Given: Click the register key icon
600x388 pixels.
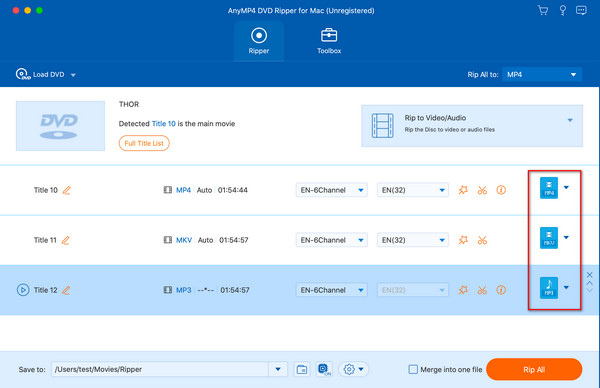Looking at the screenshot, I should [562, 10].
